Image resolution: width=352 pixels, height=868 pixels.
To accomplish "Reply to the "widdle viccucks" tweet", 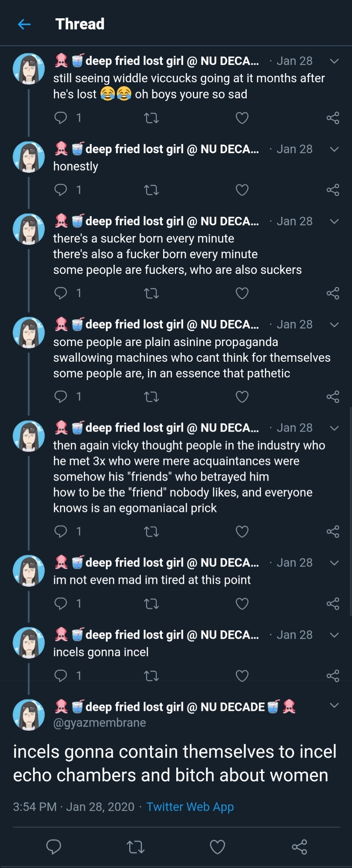I will click(60, 118).
